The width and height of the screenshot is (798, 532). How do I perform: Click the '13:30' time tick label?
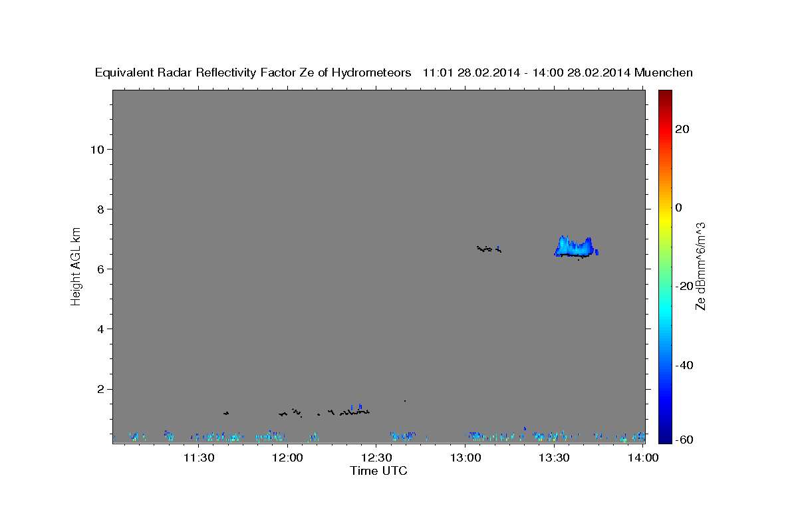click(554, 458)
